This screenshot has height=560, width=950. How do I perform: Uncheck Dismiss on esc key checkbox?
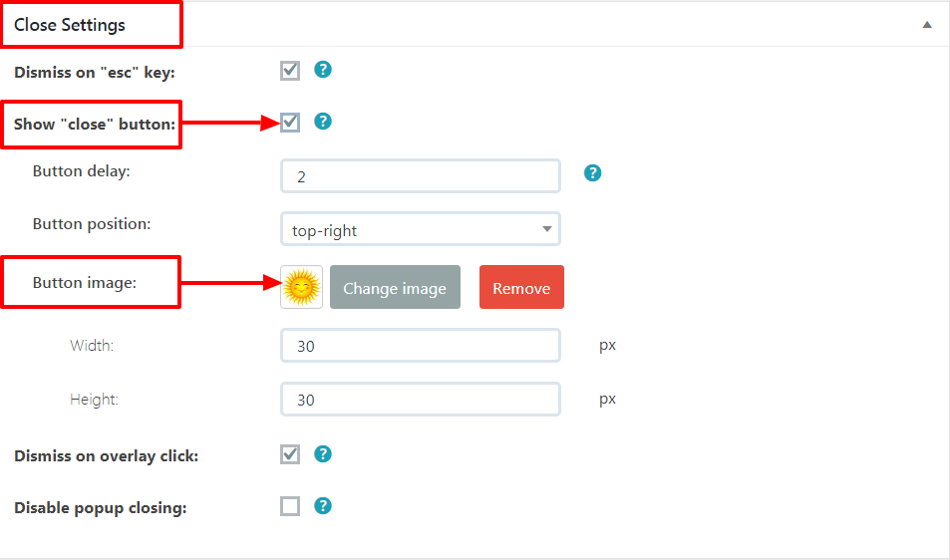290,71
